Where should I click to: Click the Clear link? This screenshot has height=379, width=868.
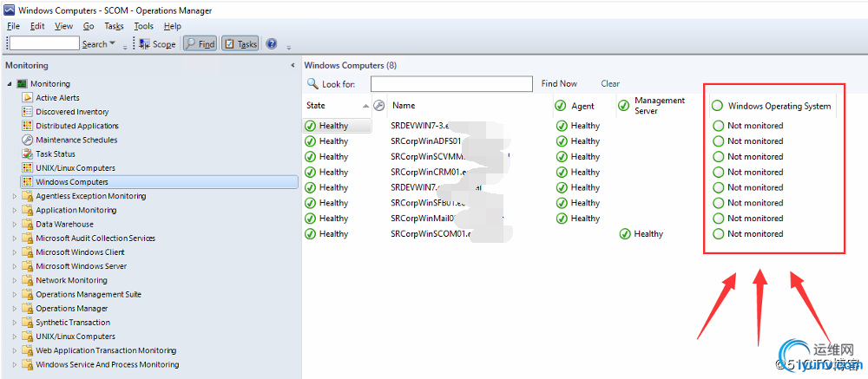610,83
